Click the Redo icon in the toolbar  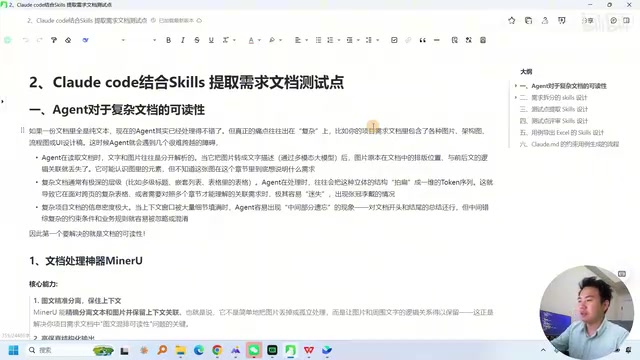tap(40, 40)
